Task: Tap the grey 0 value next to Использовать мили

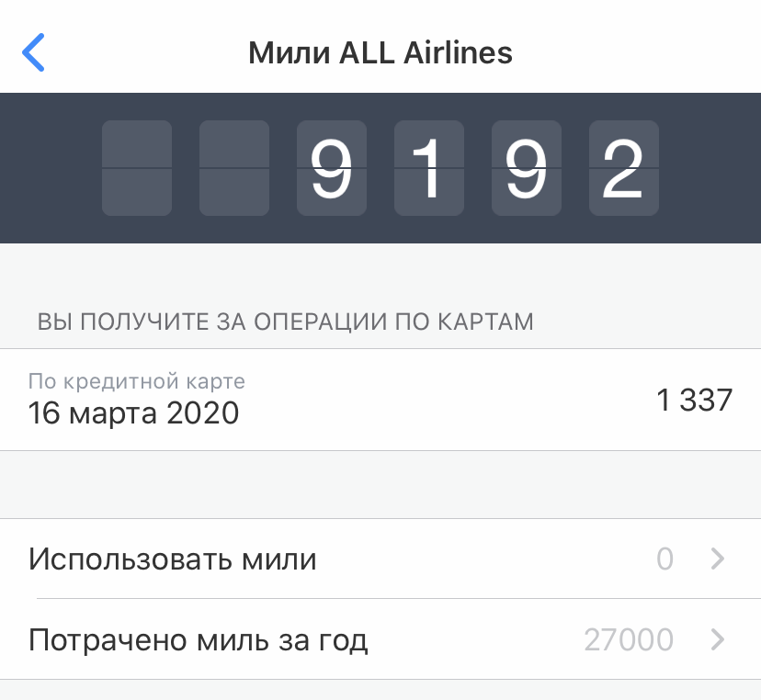Action: pos(665,559)
